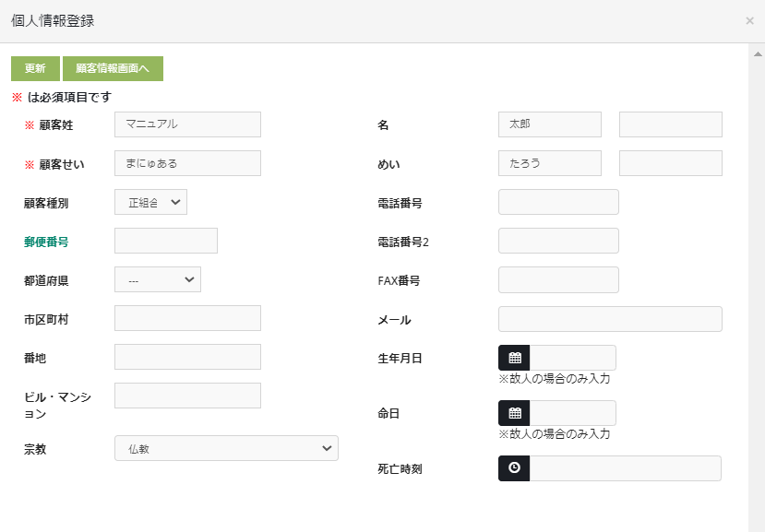Click the 電話番号 input field

point(558,202)
